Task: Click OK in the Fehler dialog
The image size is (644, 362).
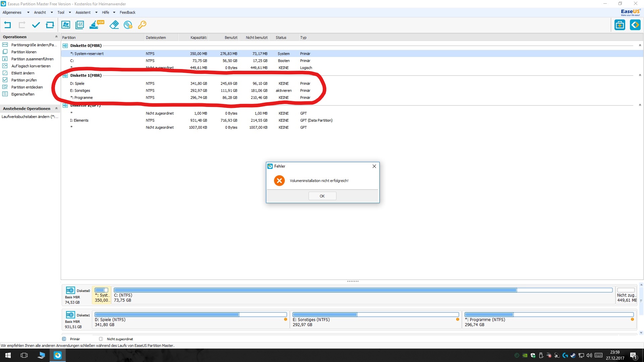Action: 322,196
